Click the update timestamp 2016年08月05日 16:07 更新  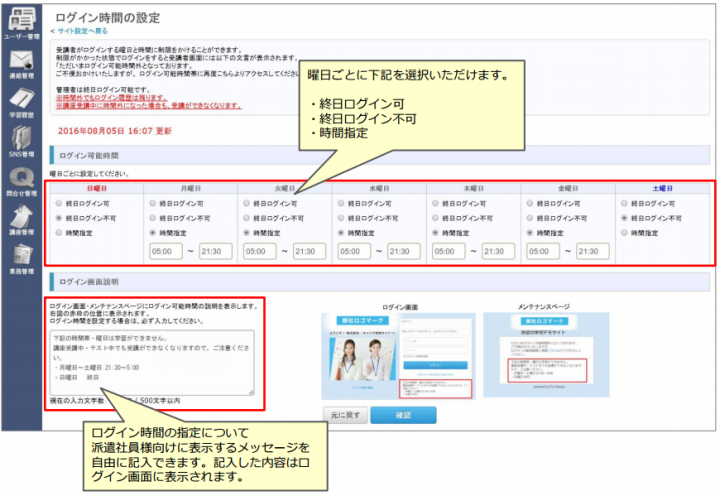pyautogui.click(x=114, y=131)
